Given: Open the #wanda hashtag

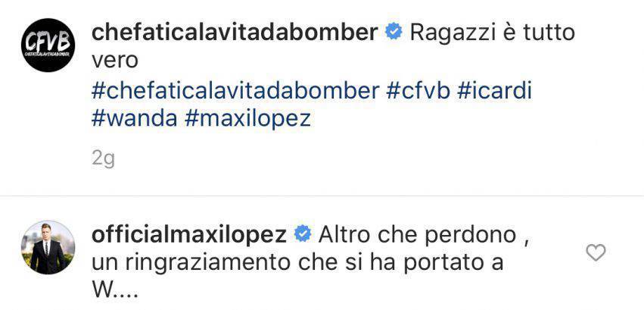Looking at the screenshot, I should (134, 119).
